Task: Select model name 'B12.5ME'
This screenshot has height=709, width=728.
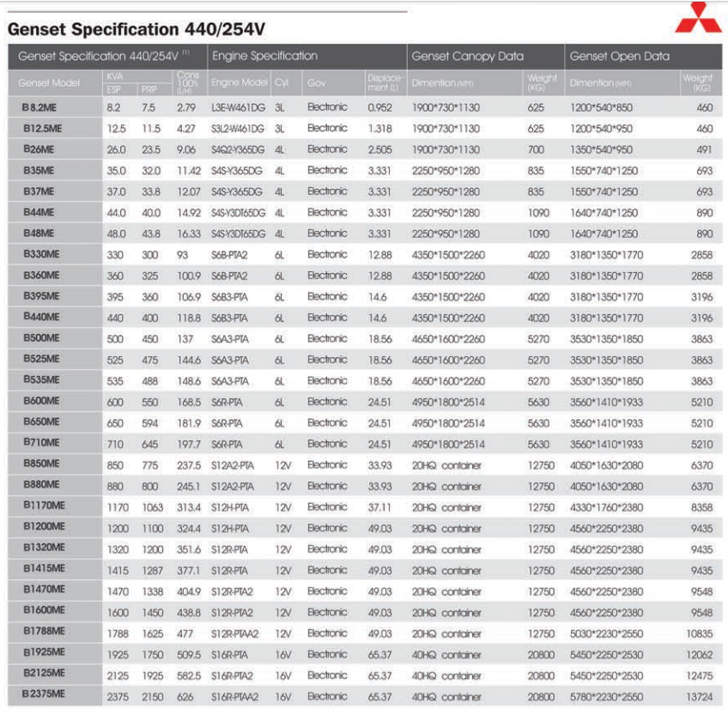Action: tap(42, 129)
